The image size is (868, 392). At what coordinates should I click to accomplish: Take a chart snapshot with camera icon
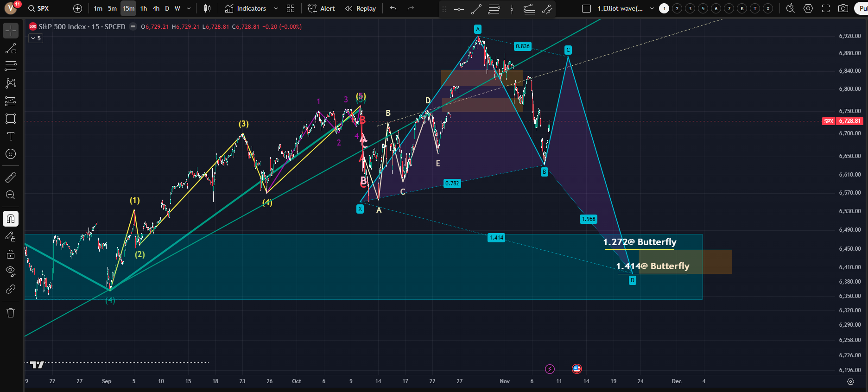click(x=843, y=8)
